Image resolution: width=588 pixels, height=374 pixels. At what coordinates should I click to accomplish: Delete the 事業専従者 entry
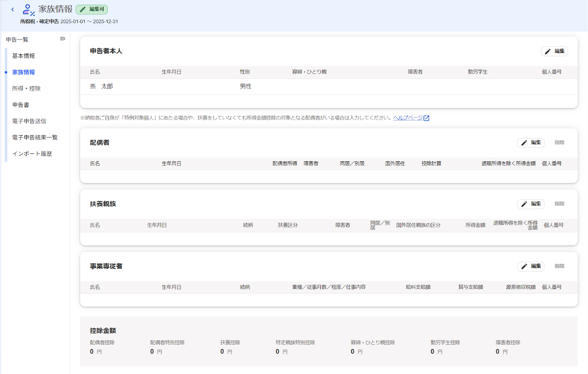pos(559,266)
